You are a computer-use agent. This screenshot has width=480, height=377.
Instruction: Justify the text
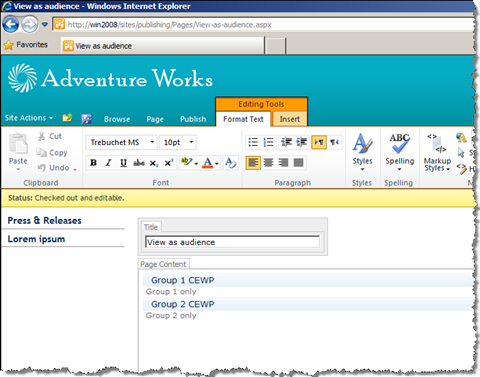[298, 163]
